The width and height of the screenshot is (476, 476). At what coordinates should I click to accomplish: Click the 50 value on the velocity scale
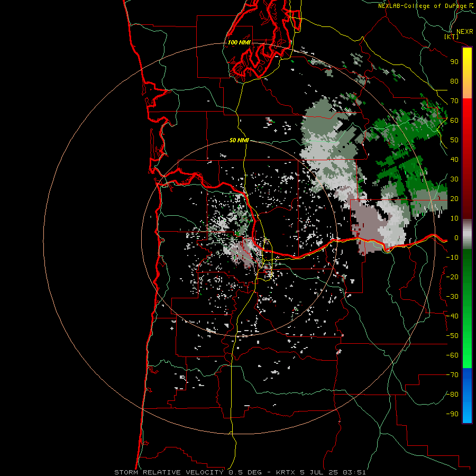[x=454, y=140]
